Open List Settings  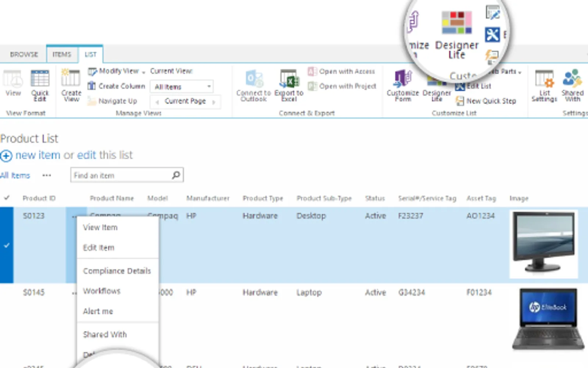(544, 85)
